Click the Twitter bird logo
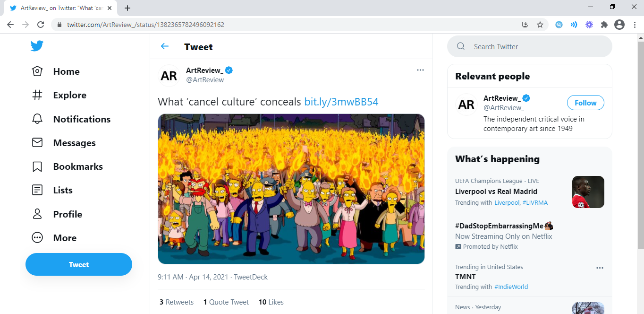This screenshot has height=314, width=644. [37, 46]
